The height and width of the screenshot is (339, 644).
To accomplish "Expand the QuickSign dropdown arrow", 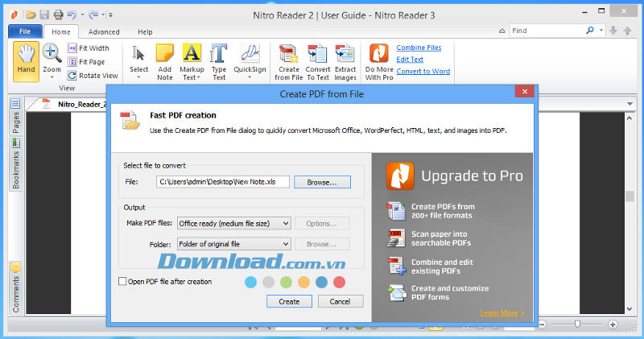I will tap(250, 77).
